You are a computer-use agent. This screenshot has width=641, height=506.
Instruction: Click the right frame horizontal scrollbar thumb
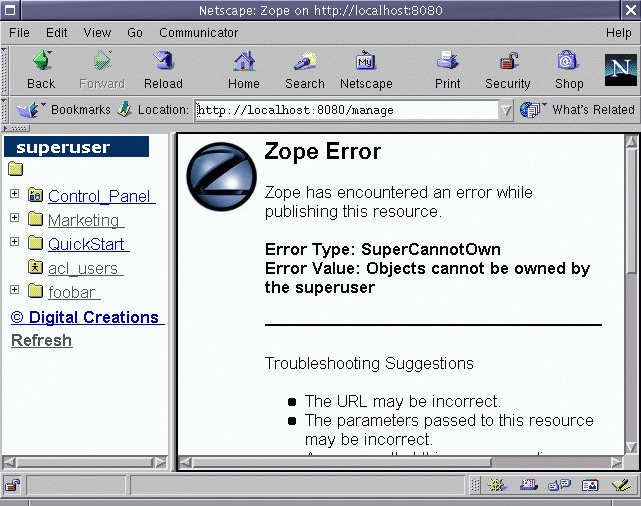point(341,462)
